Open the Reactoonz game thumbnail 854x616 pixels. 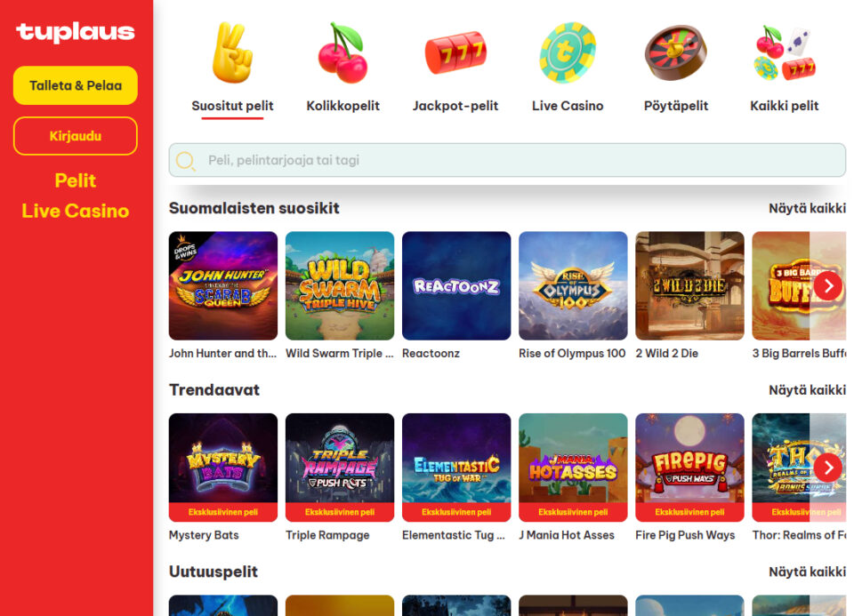(456, 285)
